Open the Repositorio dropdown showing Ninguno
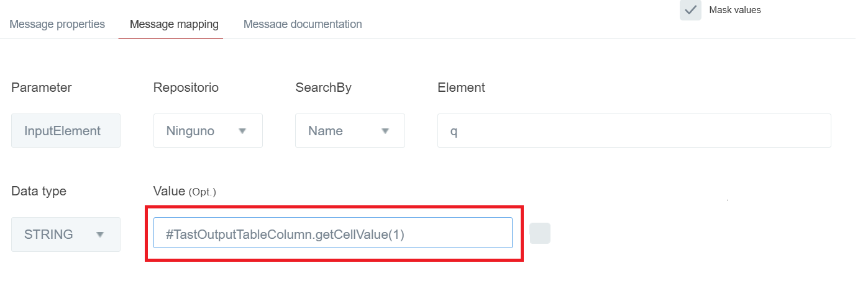 pyautogui.click(x=208, y=131)
